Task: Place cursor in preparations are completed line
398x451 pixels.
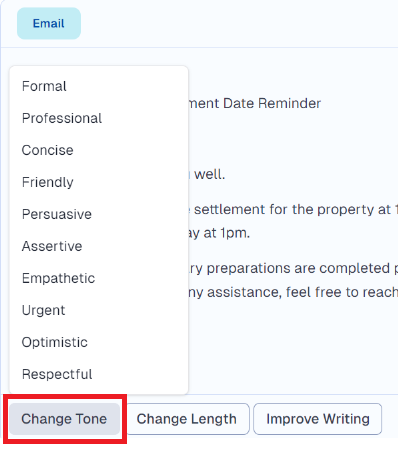Action: click(293, 268)
